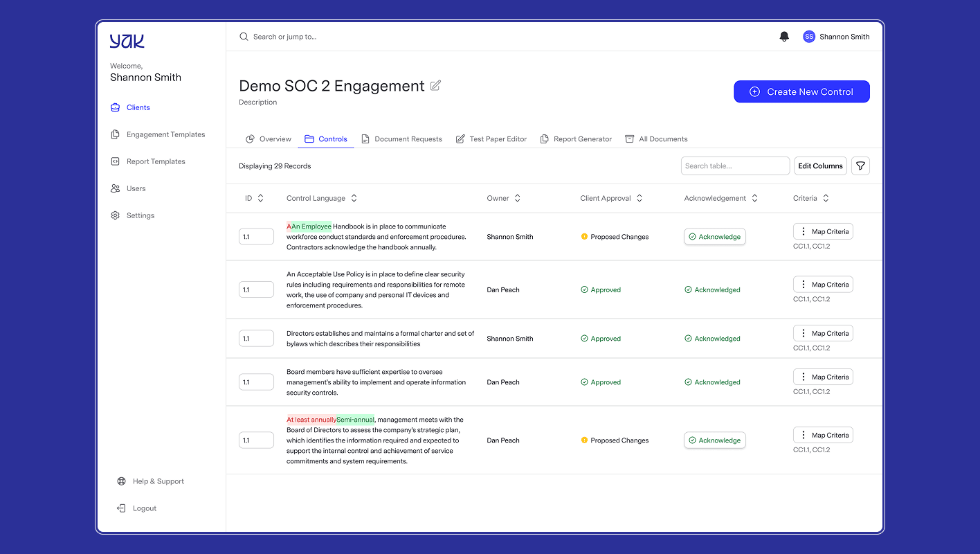Open table filter funnel icon
This screenshot has width=980, height=554.
click(x=860, y=166)
